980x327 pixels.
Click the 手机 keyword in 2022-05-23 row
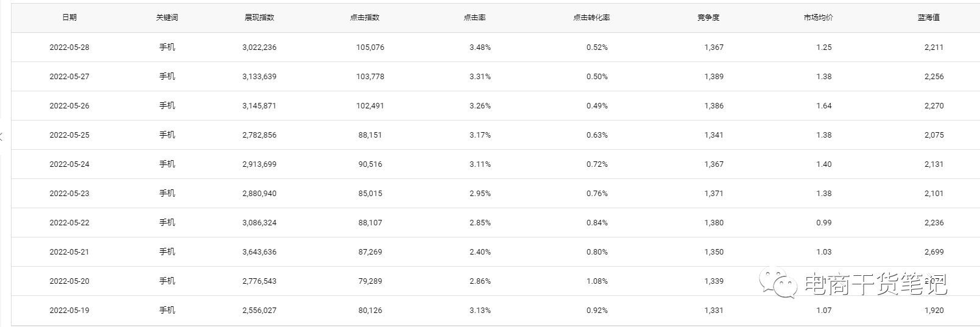click(167, 194)
